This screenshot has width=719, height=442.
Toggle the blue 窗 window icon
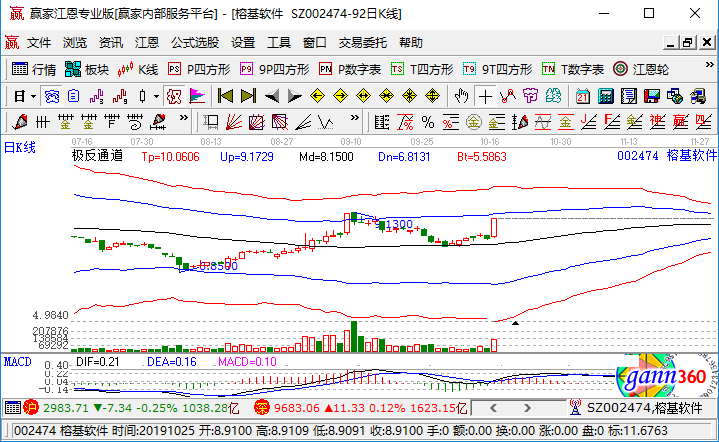click(51, 97)
